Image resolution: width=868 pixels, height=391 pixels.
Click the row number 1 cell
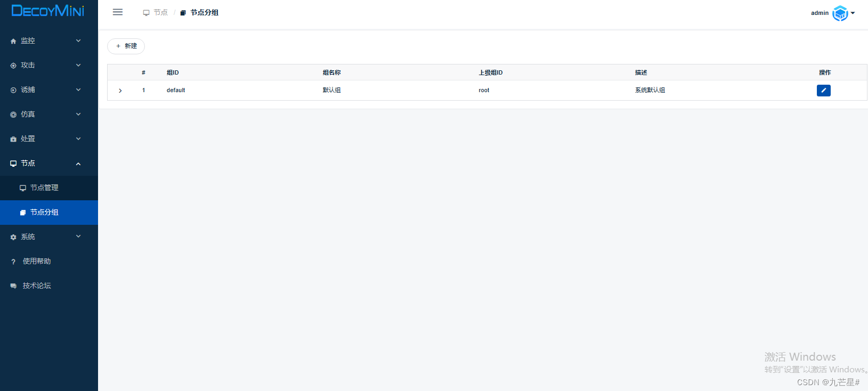point(143,90)
